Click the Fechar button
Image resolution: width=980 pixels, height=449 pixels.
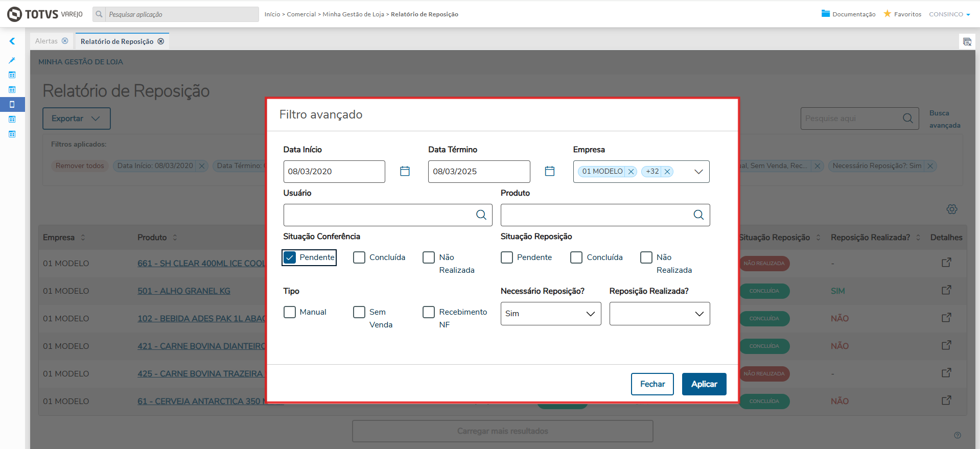tap(652, 384)
